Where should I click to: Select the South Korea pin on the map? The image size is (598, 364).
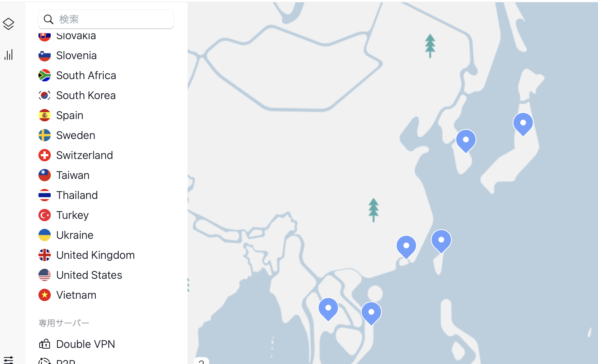coord(466,141)
